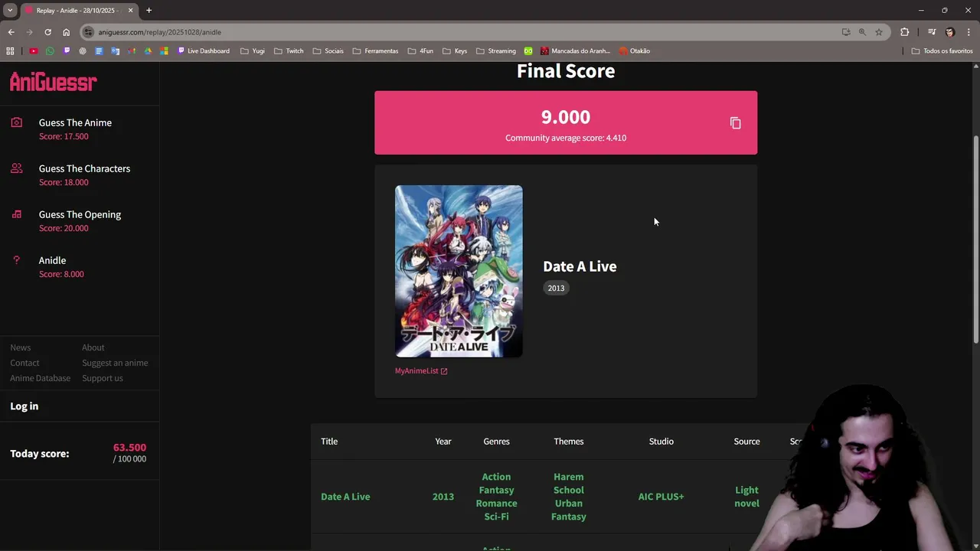The height and width of the screenshot is (551, 980).
Task: Open the Microsoft bookmark icon
Action: coord(164,51)
